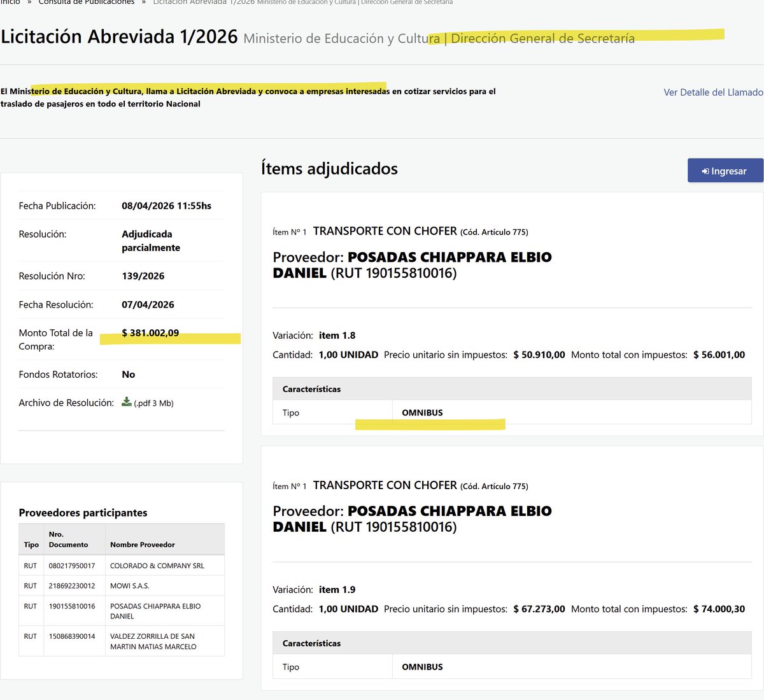The width and height of the screenshot is (764, 700).
Task: Select total with taxes $ 56.001,00
Action: coord(719,355)
